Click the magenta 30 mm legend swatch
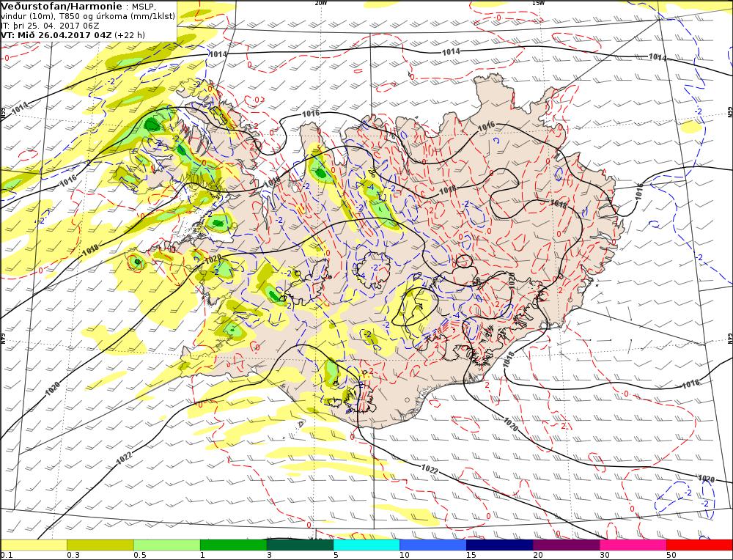This screenshot has height=560, width=733. click(633, 545)
